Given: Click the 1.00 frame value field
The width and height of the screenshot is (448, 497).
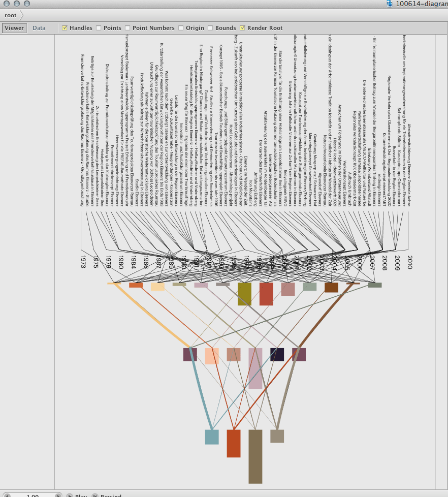Looking at the screenshot, I should 33,495.
